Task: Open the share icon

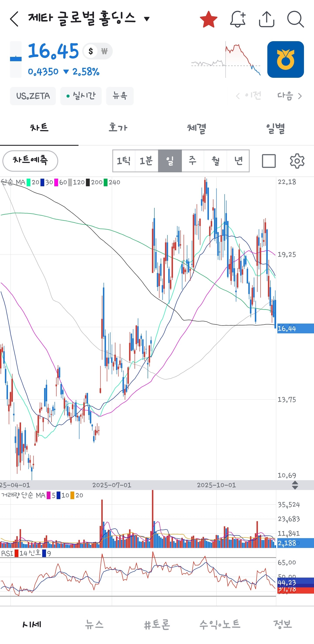Action: click(x=266, y=19)
